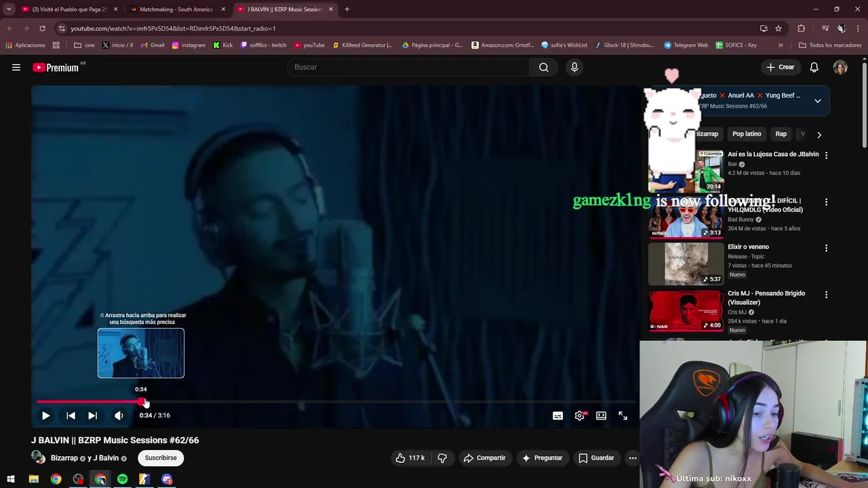Open the cine bookmarks folder
This screenshot has width=868, height=488.
pos(85,45)
